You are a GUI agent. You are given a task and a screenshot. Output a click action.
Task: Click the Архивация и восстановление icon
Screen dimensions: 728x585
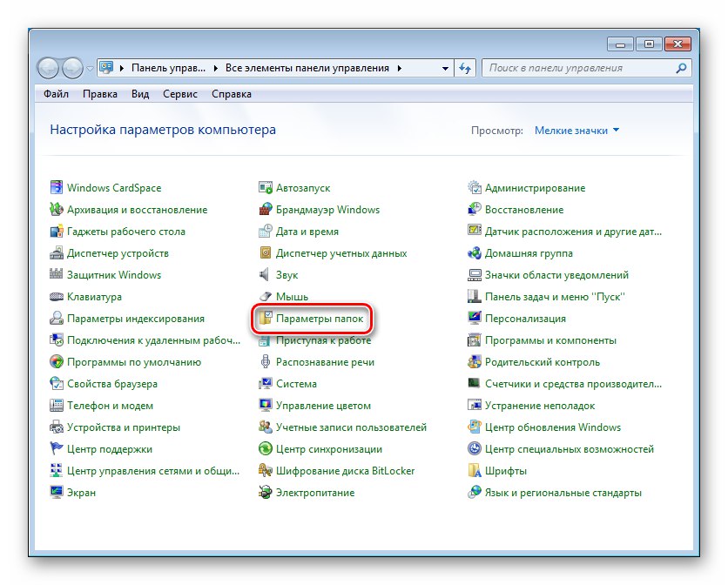click(x=57, y=210)
